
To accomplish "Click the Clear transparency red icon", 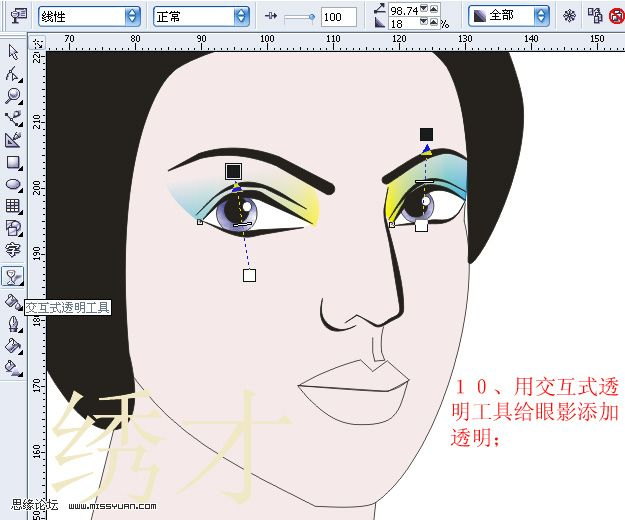I will tap(616, 16).
